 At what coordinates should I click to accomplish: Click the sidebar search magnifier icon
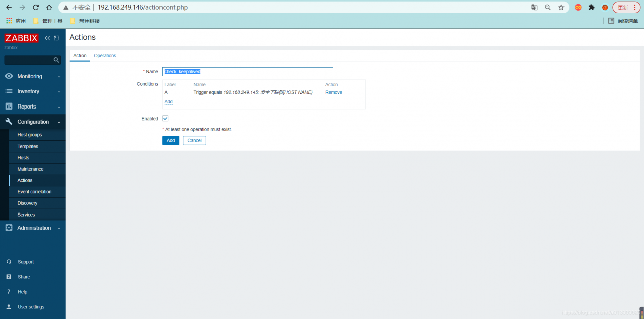click(56, 60)
